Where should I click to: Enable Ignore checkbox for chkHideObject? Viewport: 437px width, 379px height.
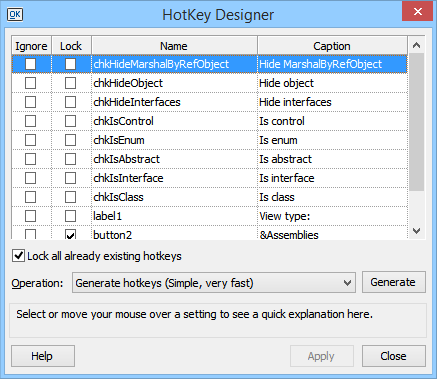point(30,83)
